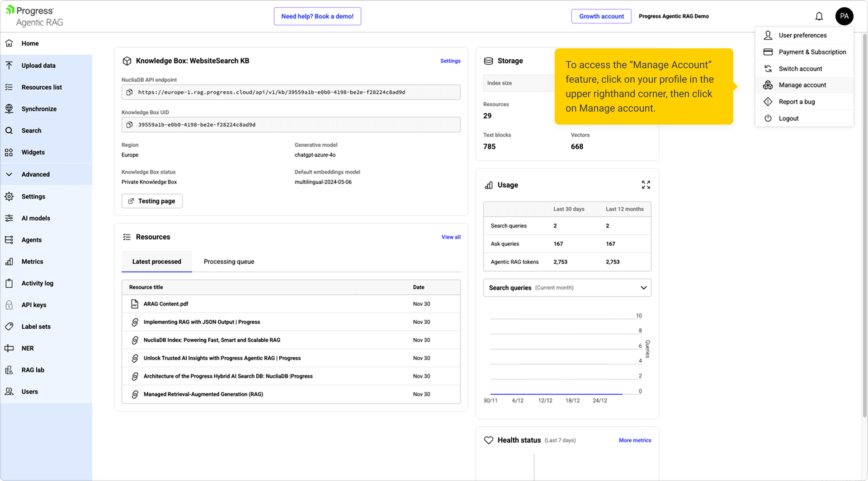Viewport: 868px width, 481px height.
Task: Choose Manage account from the profile menu
Action: [802, 85]
